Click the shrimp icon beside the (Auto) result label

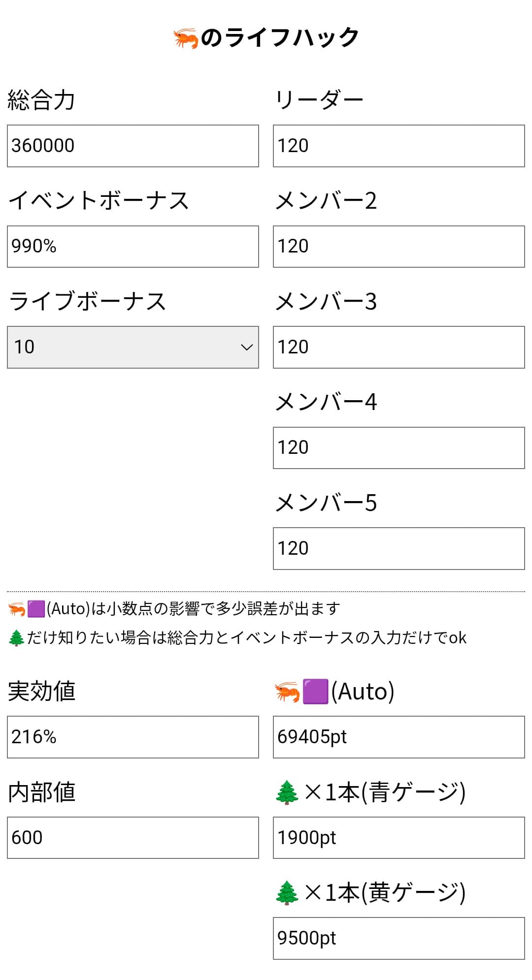[x=287, y=692]
